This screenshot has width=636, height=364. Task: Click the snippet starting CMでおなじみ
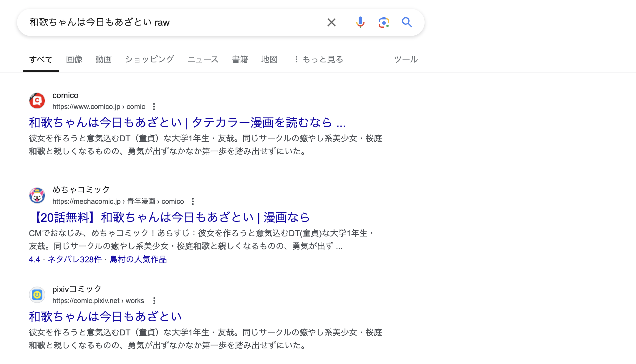tap(201, 240)
